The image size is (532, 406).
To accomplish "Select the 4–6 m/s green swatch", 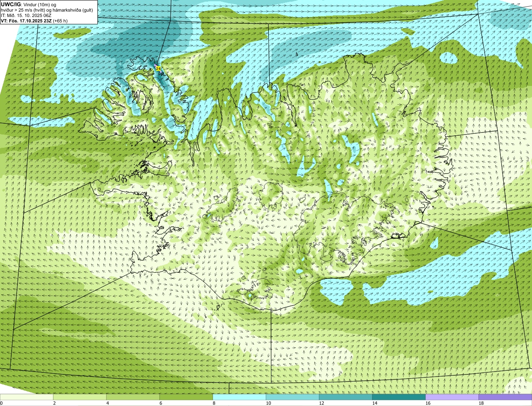I will coord(133,397).
